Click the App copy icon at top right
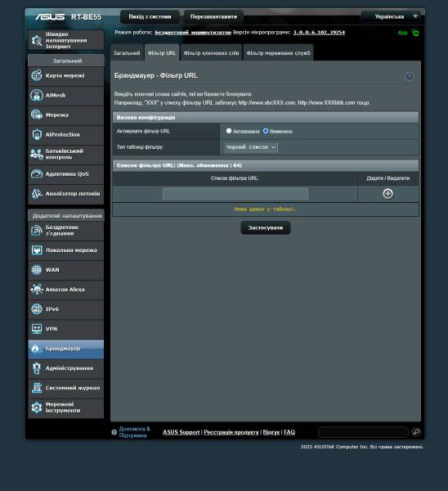The width and height of the screenshot is (448, 491). pyautogui.click(x=415, y=33)
